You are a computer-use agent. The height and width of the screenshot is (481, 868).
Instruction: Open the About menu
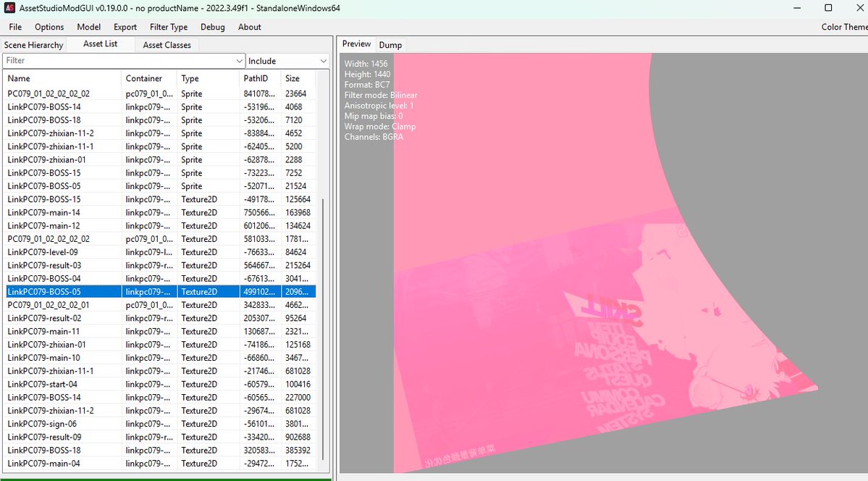[250, 27]
